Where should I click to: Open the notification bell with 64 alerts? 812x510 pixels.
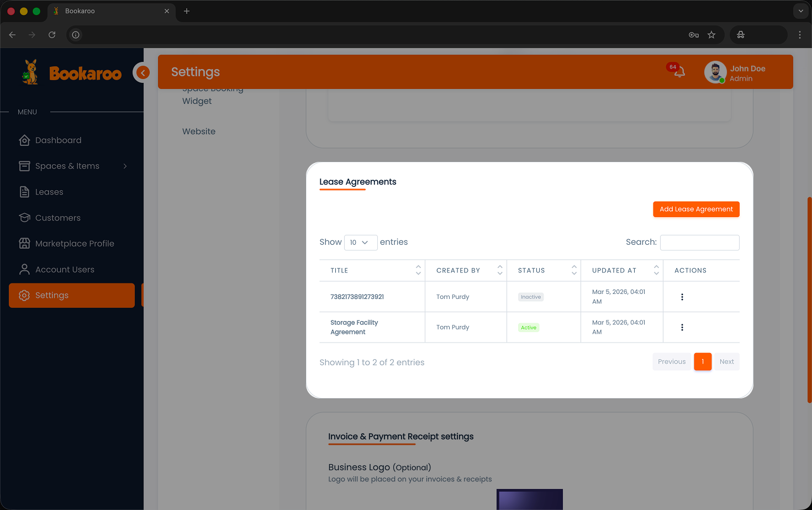(x=678, y=72)
